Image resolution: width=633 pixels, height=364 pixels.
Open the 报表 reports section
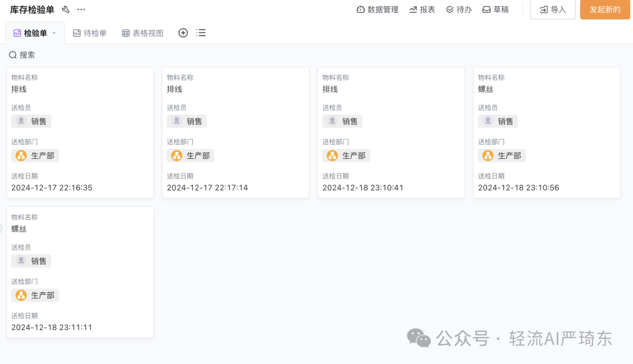421,9
